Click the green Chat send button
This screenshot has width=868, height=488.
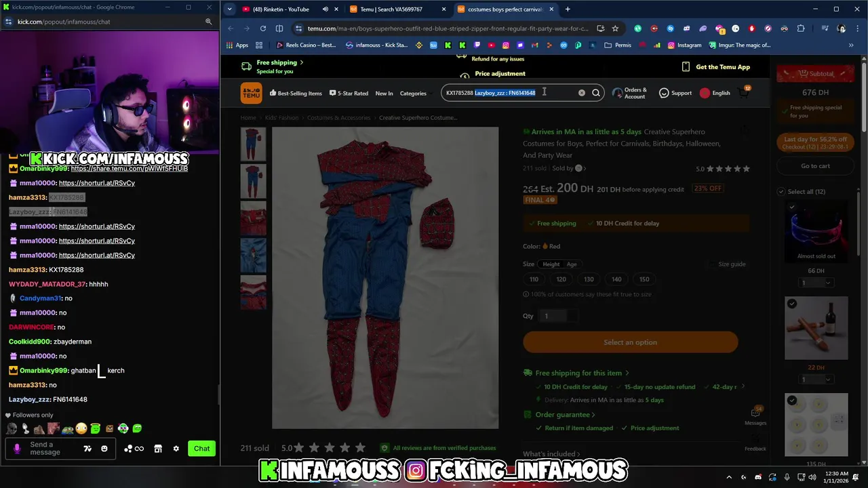pos(201,449)
